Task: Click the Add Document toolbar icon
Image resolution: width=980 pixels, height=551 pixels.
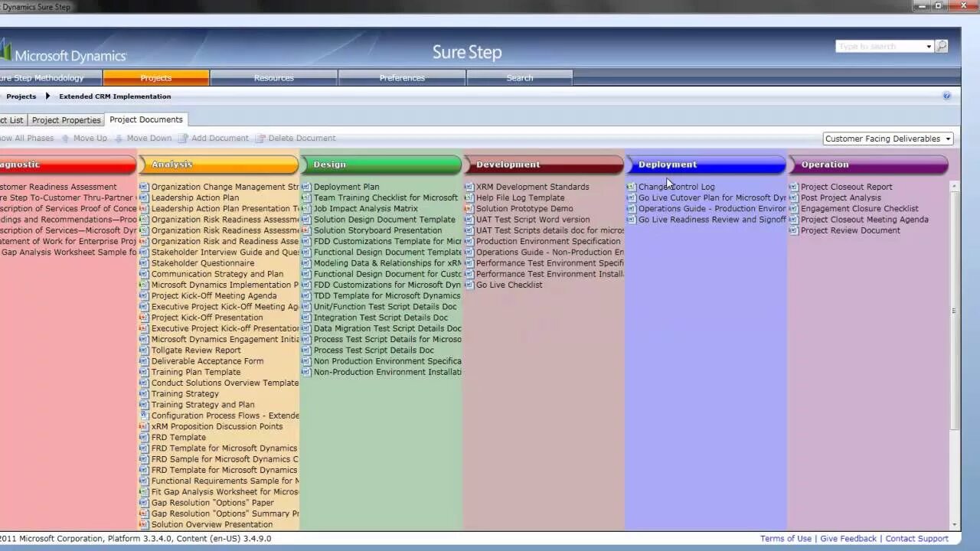Action: (x=183, y=139)
